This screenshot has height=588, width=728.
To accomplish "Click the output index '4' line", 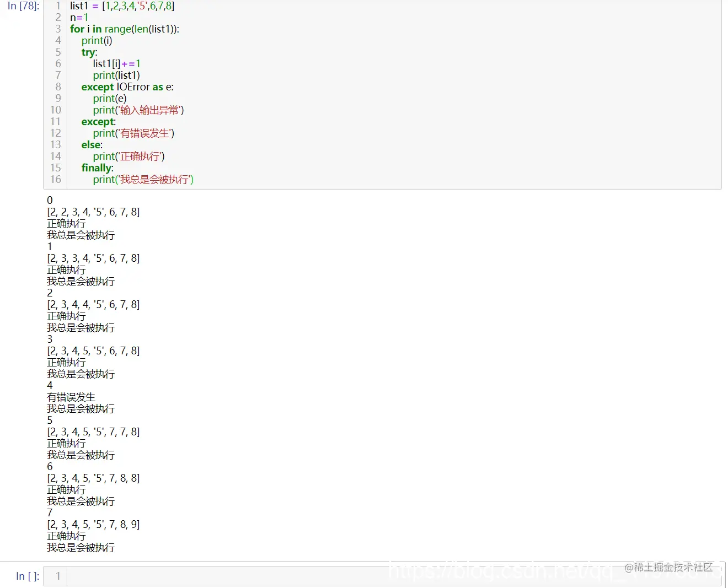I will click(50, 386).
